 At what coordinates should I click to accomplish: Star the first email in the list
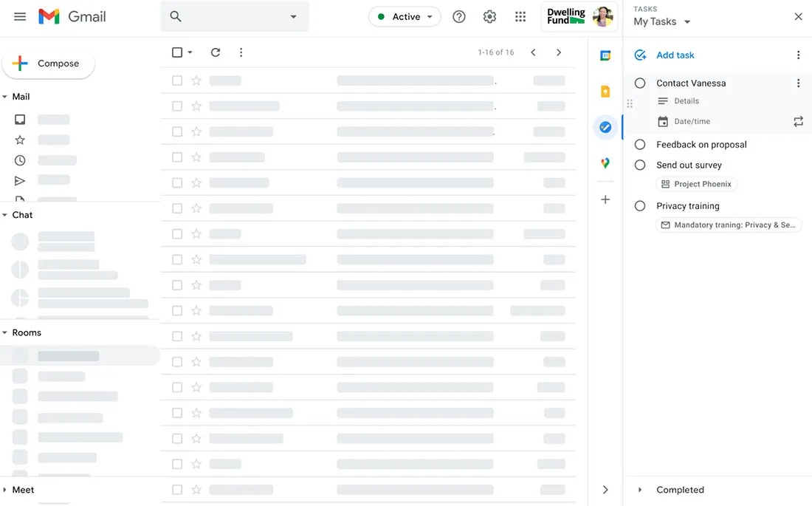pyautogui.click(x=196, y=80)
